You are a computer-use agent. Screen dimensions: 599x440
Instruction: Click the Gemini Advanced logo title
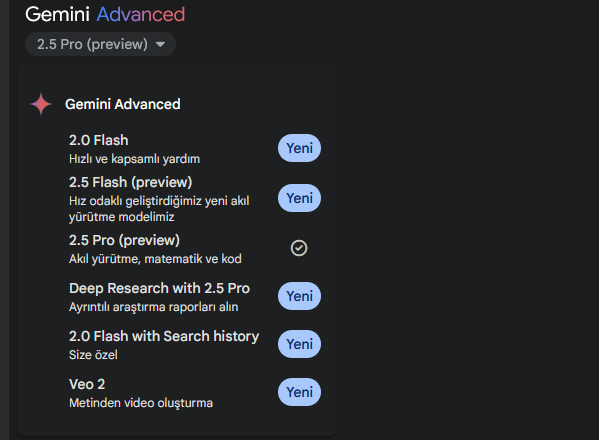pos(105,15)
